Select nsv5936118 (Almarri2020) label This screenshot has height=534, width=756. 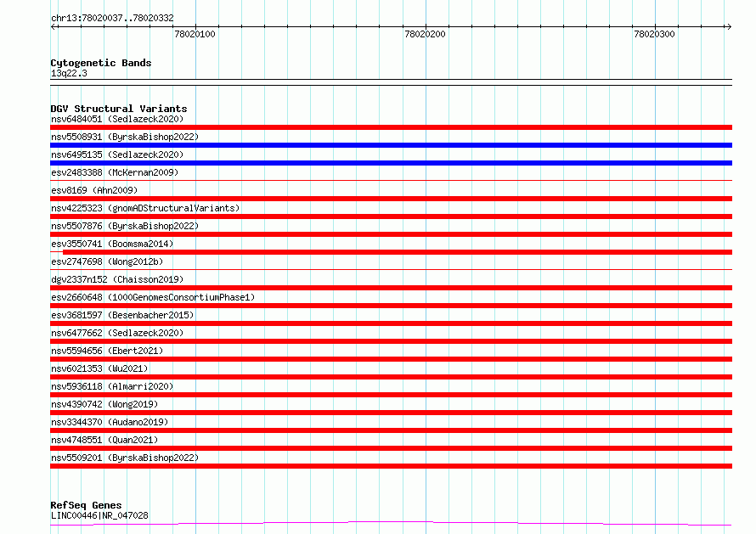pyautogui.click(x=112, y=386)
